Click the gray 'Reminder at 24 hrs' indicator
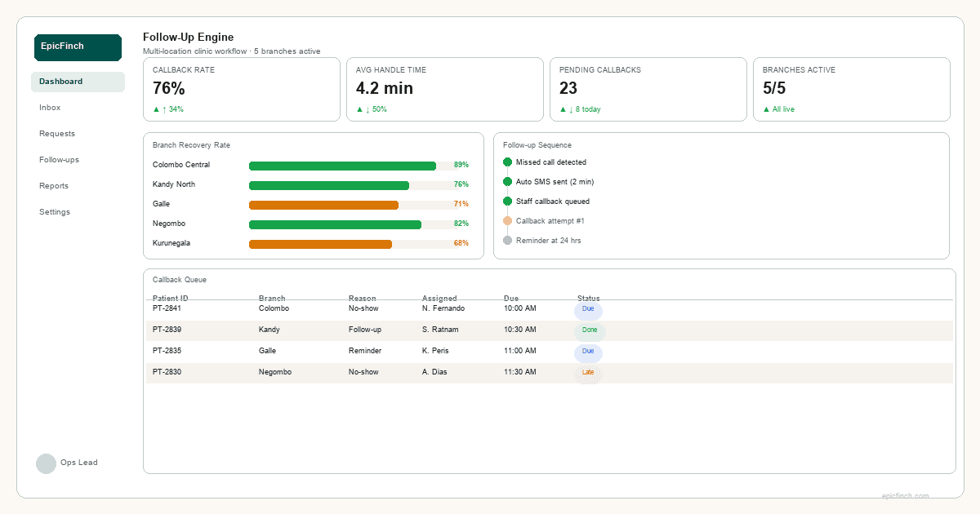Screen dimensions: 980x514 [507, 240]
